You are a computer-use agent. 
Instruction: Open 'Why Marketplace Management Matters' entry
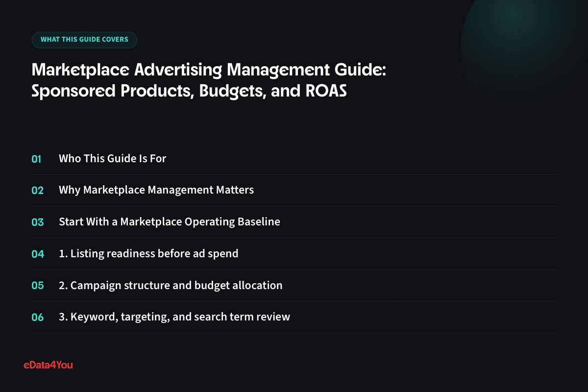156,190
